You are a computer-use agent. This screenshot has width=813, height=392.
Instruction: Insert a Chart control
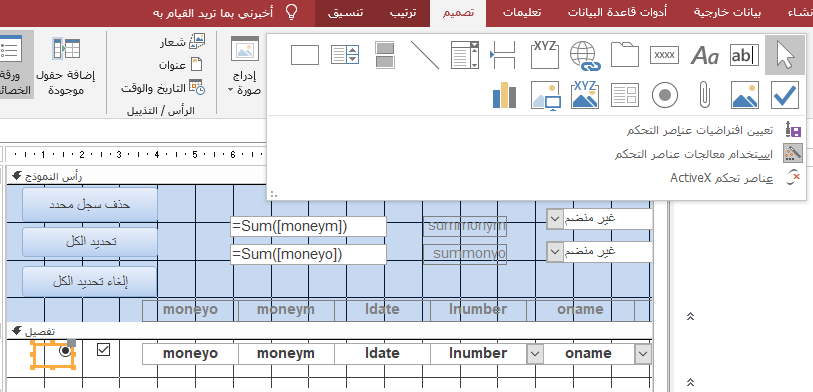coord(504,95)
